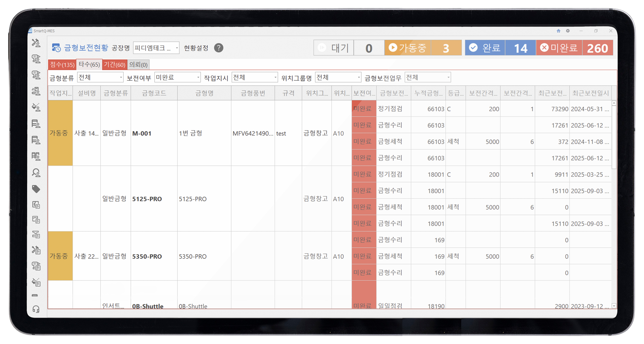Toggle the 완료 status filter

(x=485, y=48)
